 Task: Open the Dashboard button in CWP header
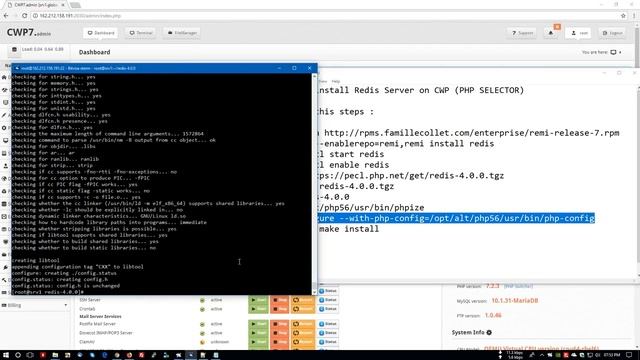coord(101,33)
